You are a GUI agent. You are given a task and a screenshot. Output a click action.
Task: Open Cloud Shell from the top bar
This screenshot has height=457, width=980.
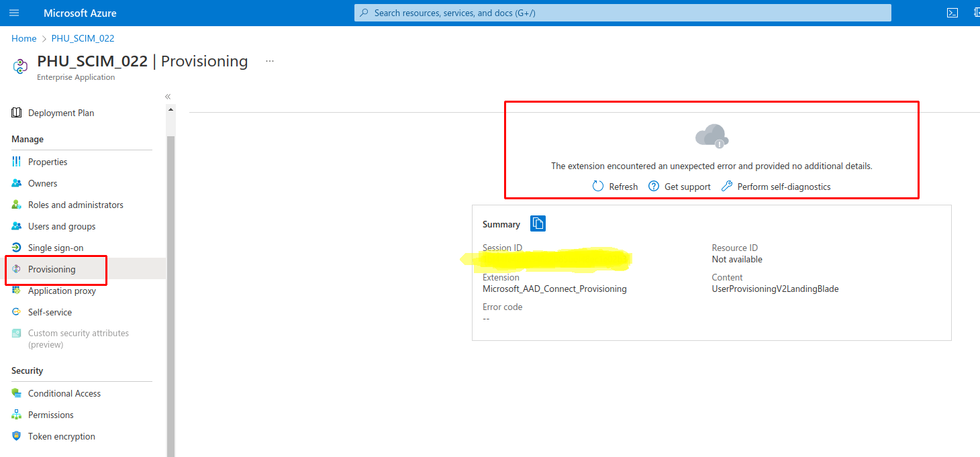952,12
